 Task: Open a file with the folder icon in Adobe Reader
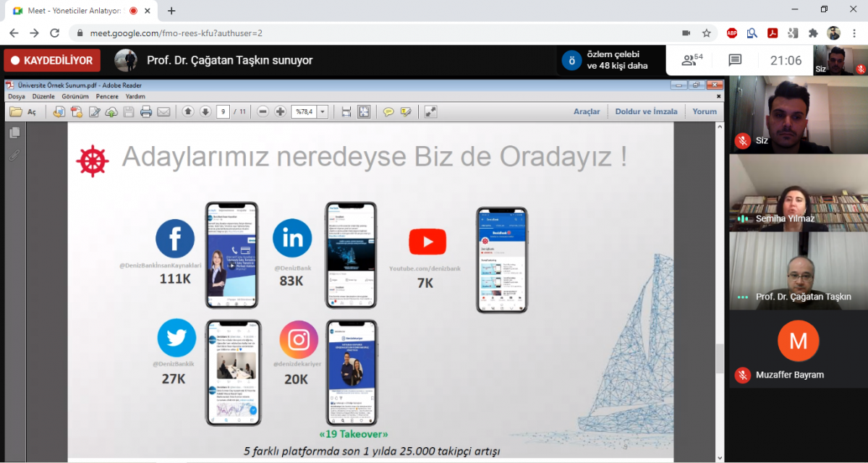click(16, 111)
